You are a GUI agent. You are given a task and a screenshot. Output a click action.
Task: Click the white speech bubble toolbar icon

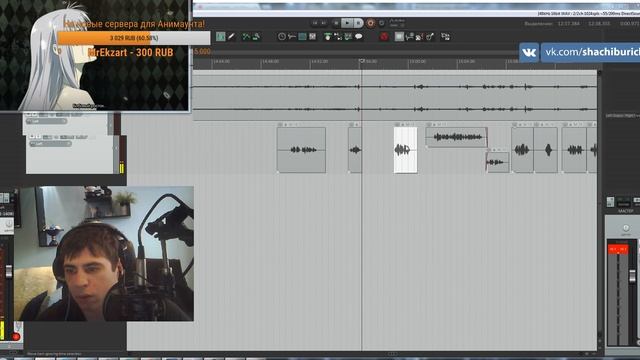(x=359, y=37)
